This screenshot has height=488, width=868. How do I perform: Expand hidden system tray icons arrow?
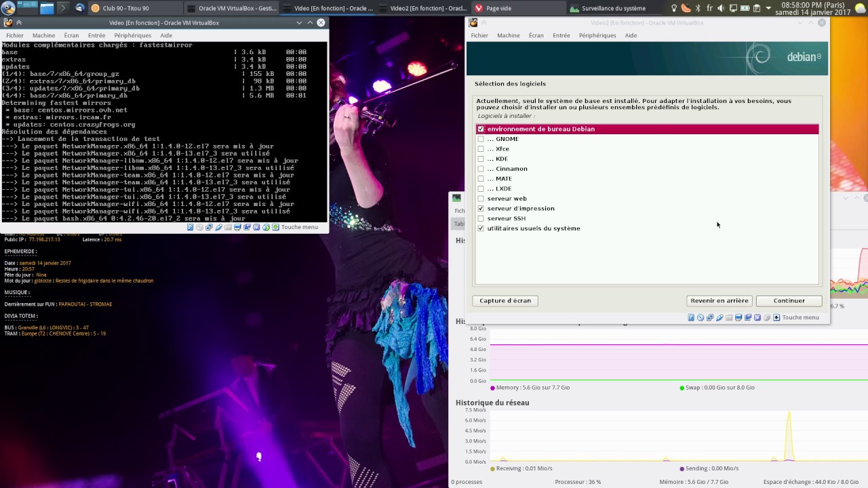tap(768, 8)
